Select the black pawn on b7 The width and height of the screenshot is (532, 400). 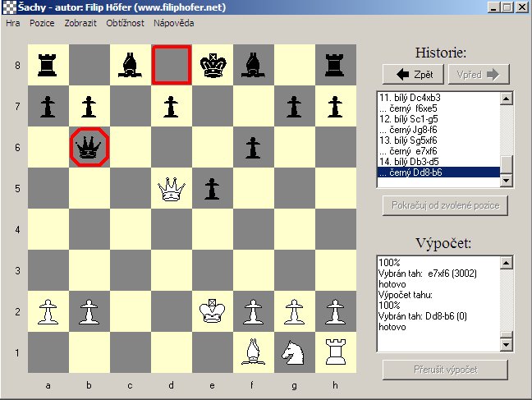coord(89,107)
